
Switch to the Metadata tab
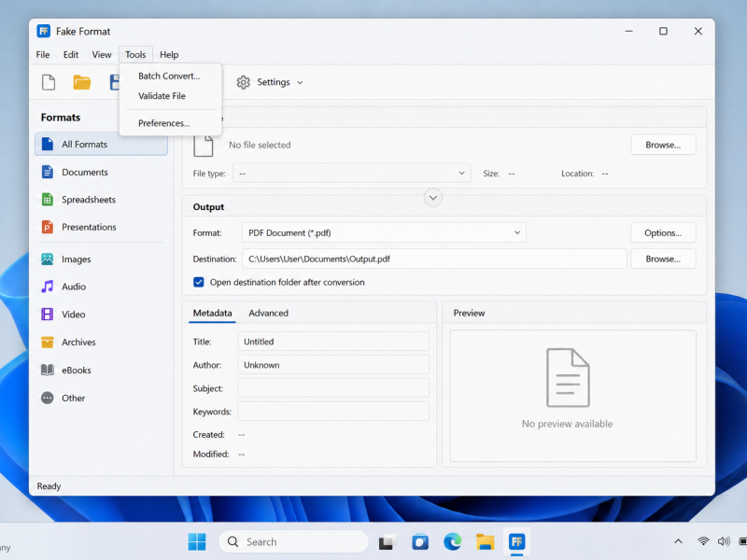[213, 313]
